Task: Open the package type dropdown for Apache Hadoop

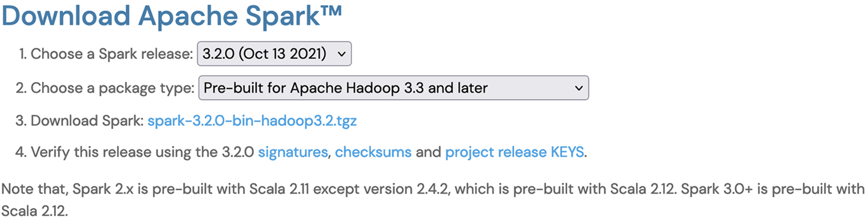Action: point(393,88)
